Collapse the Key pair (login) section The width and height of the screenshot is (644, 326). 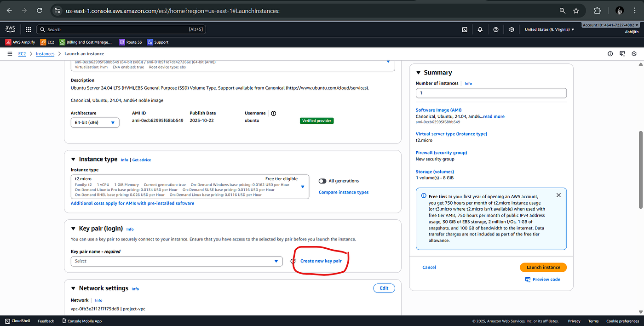point(73,229)
